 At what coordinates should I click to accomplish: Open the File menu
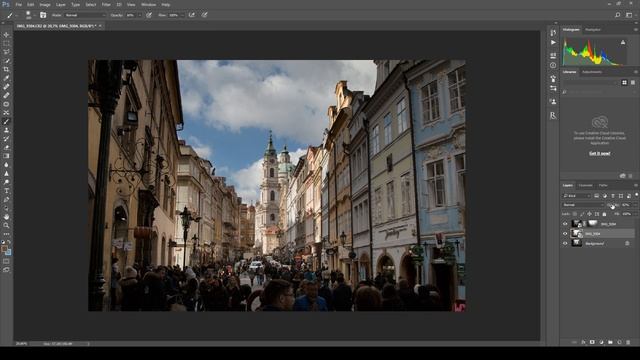coord(18,4)
